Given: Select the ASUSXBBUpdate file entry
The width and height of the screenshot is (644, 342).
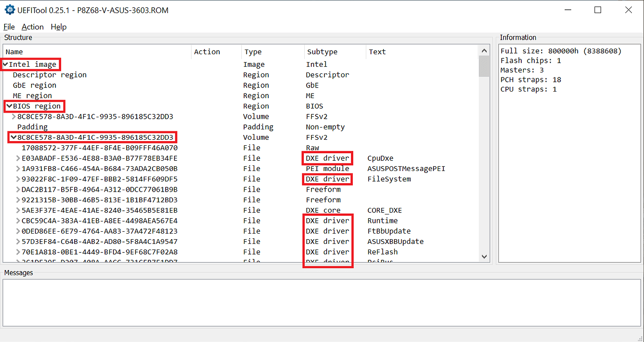Looking at the screenshot, I should (93, 241).
